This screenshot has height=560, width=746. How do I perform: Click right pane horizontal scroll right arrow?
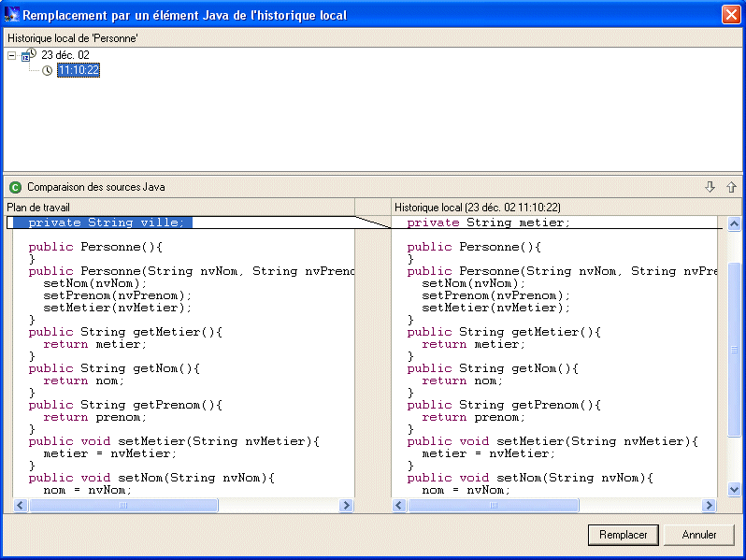point(709,505)
